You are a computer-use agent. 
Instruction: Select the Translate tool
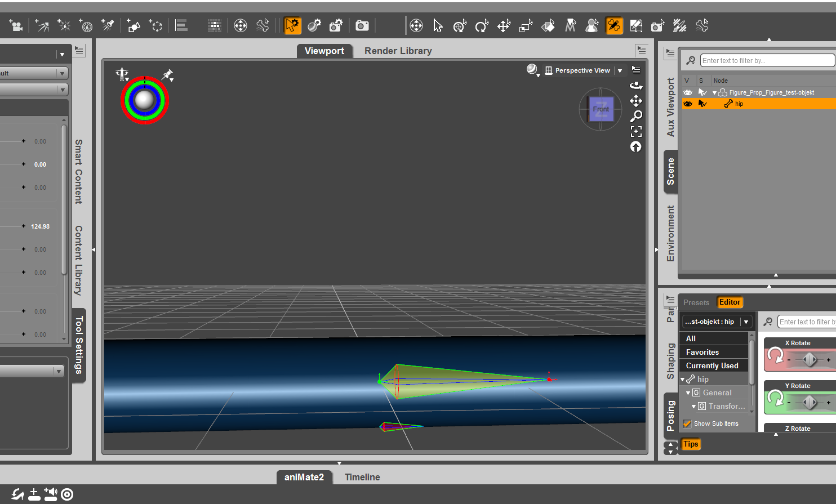coord(504,25)
